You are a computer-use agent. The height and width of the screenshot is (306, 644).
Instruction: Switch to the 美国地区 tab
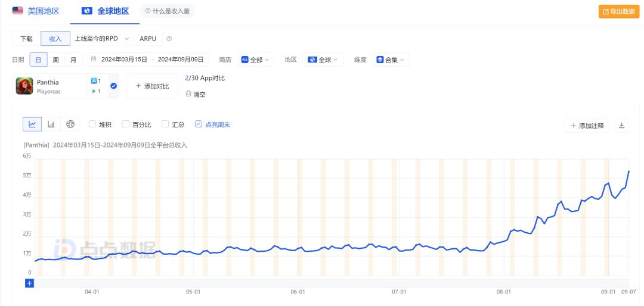pyautogui.click(x=36, y=11)
